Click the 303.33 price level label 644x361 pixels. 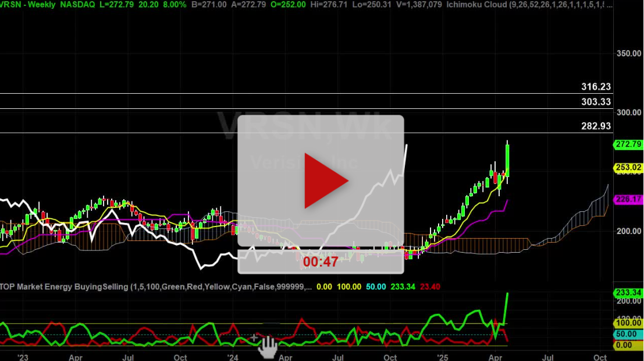596,101
